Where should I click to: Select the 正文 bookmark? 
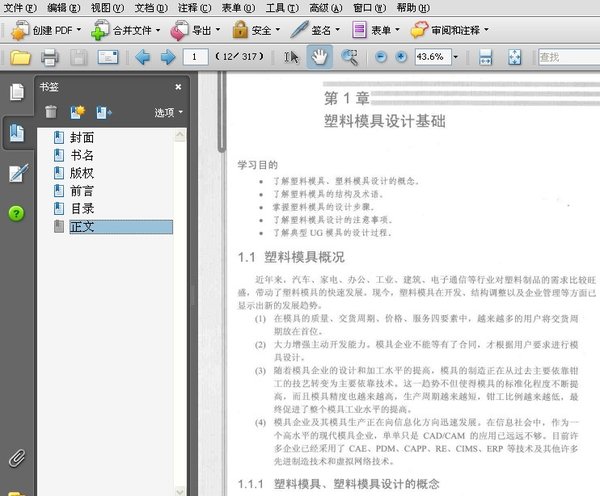point(121,227)
